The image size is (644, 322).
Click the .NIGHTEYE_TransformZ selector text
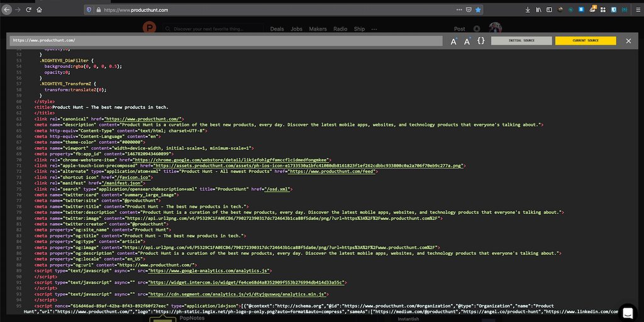65,84
